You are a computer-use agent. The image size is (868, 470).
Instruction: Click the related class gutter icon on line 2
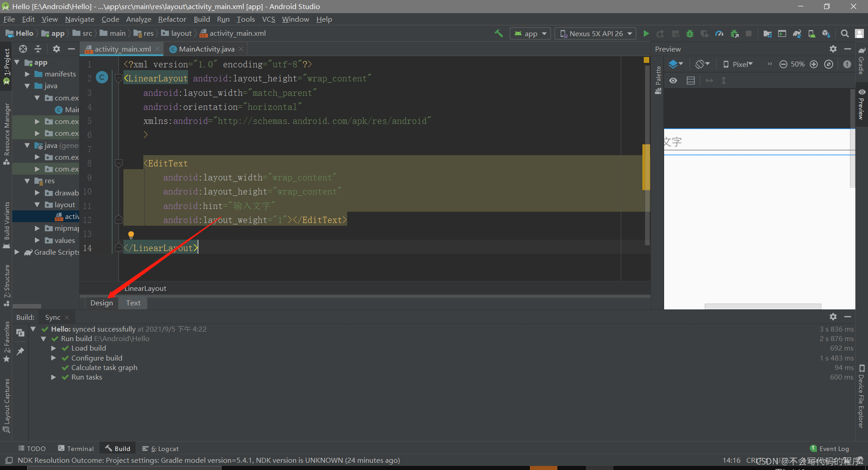pos(102,78)
